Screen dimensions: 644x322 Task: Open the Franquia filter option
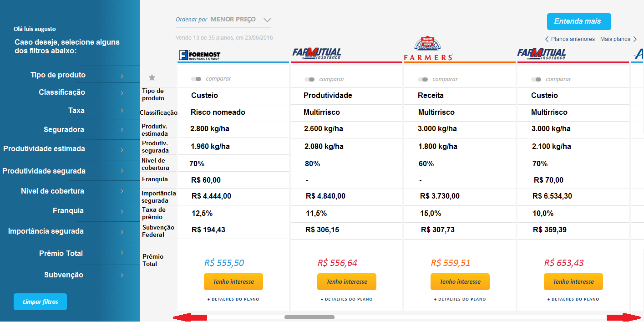pyautogui.click(x=77, y=211)
